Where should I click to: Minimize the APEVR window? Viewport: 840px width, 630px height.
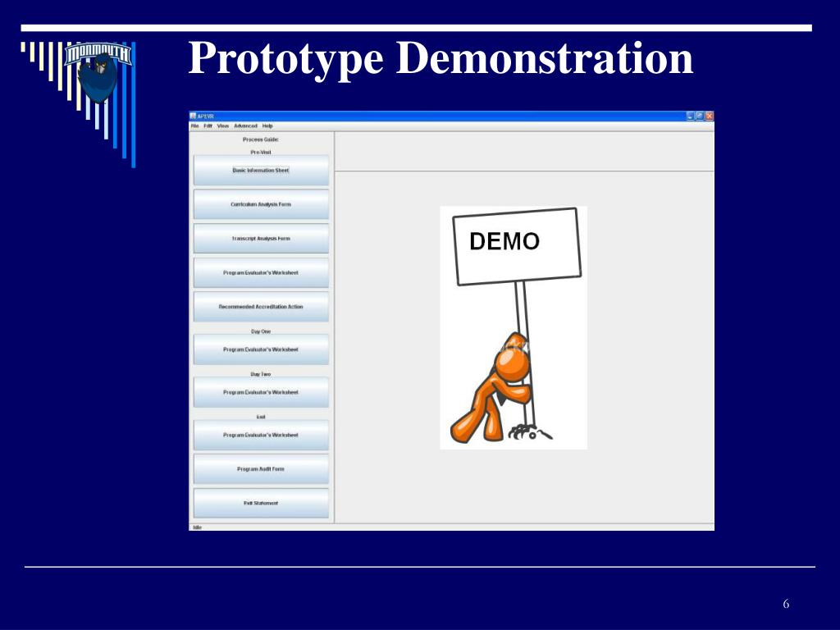click(x=691, y=116)
